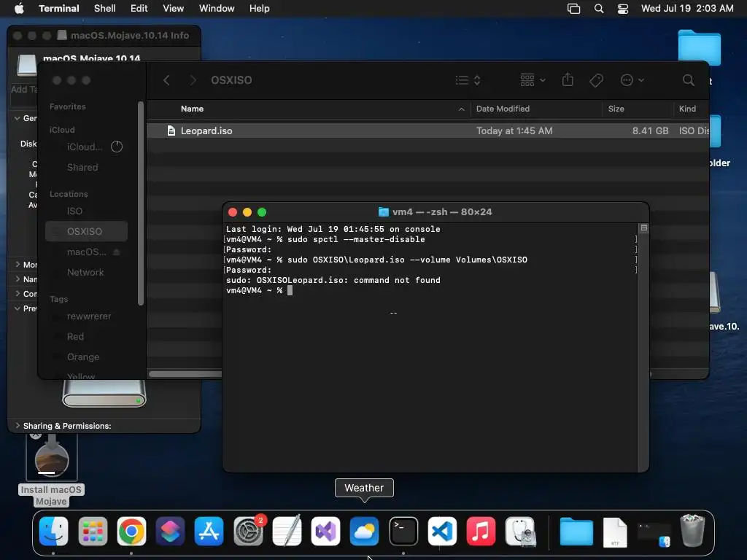747x560 pixels.
Task: Open Spotlight search in menu bar
Action: click(599, 9)
